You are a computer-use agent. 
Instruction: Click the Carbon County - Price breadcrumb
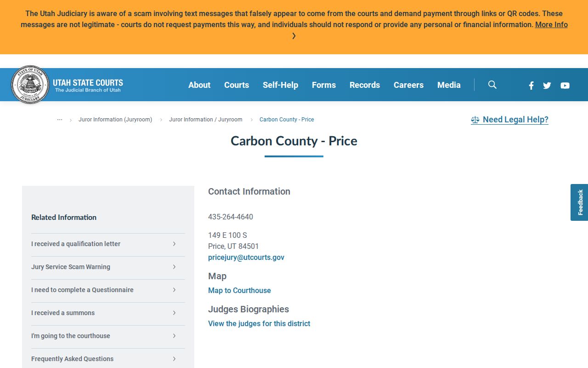click(287, 120)
